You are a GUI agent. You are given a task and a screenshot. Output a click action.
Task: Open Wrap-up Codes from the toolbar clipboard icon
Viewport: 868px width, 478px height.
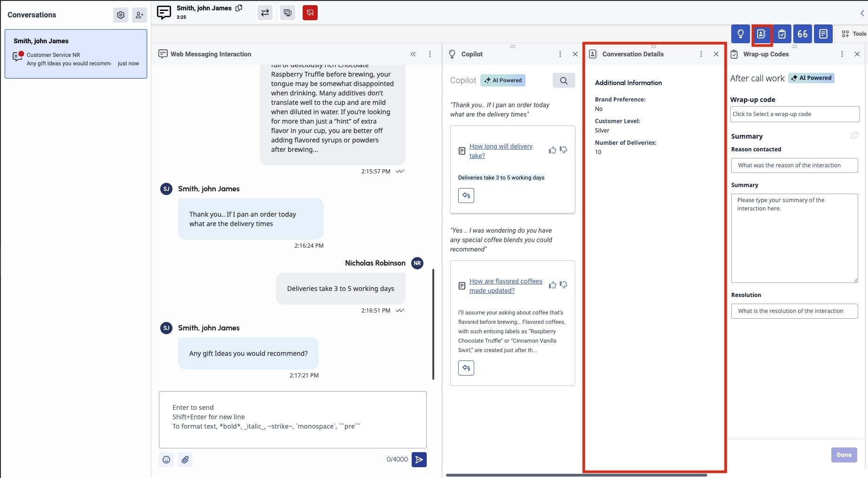[782, 34]
